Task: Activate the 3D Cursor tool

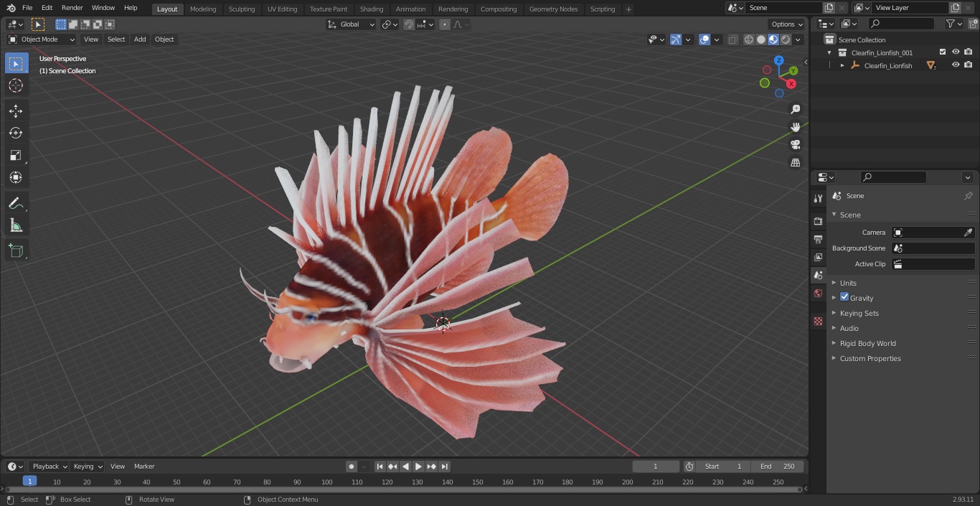Action: pos(16,85)
